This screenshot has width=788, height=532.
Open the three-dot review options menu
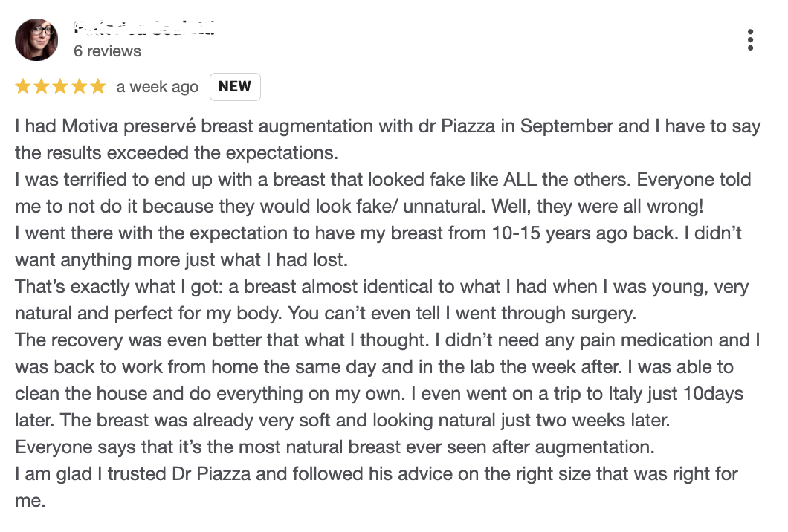click(752, 39)
